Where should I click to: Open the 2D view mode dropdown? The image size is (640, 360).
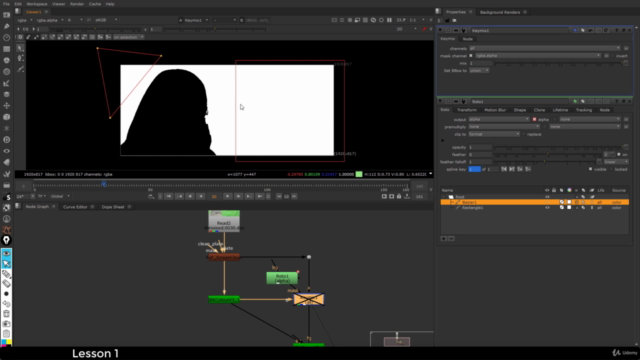coord(407,29)
